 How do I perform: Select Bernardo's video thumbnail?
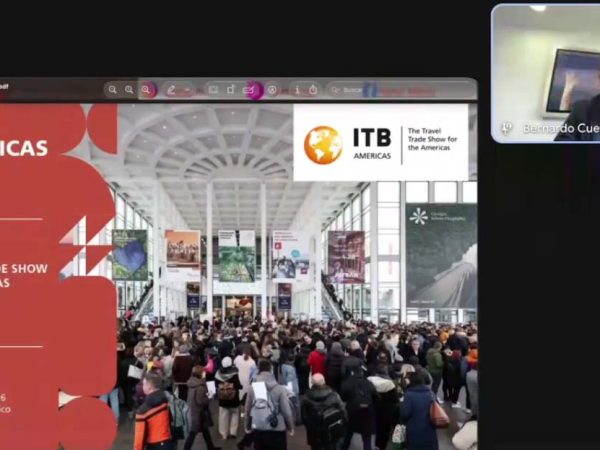pyautogui.click(x=545, y=70)
